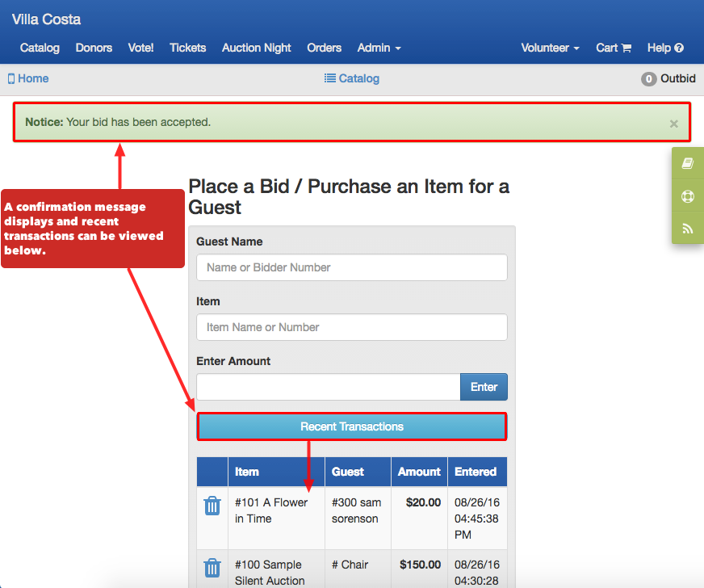Image resolution: width=704 pixels, height=588 pixels.
Task: Open Catalog in top navigation
Action: pos(40,48)
